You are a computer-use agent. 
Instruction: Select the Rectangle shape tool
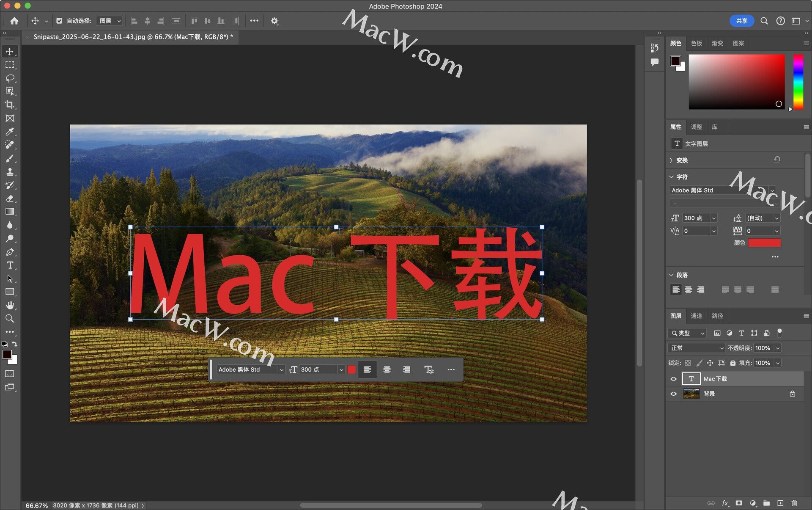coord(10,292)
